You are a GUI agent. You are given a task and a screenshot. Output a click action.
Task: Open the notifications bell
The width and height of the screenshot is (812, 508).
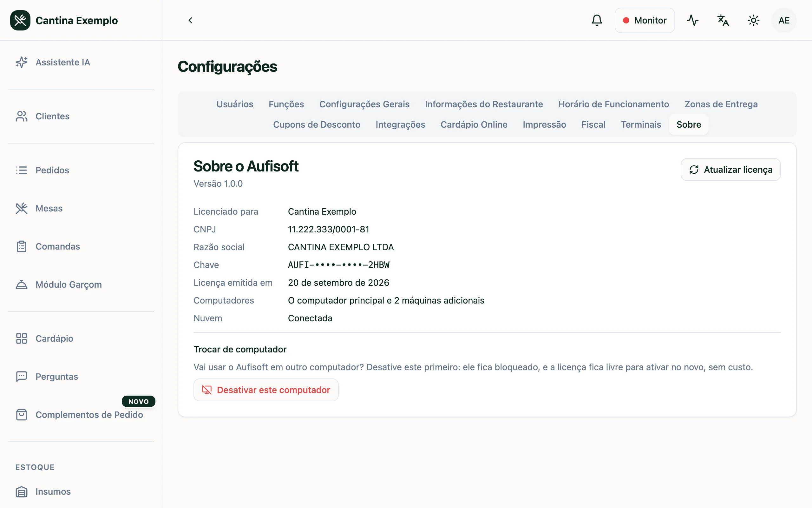(597, 21)
